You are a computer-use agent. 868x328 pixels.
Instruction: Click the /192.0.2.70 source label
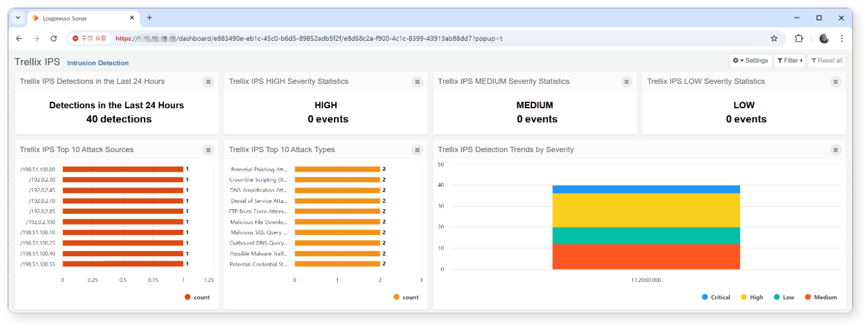tap(42, 201)
